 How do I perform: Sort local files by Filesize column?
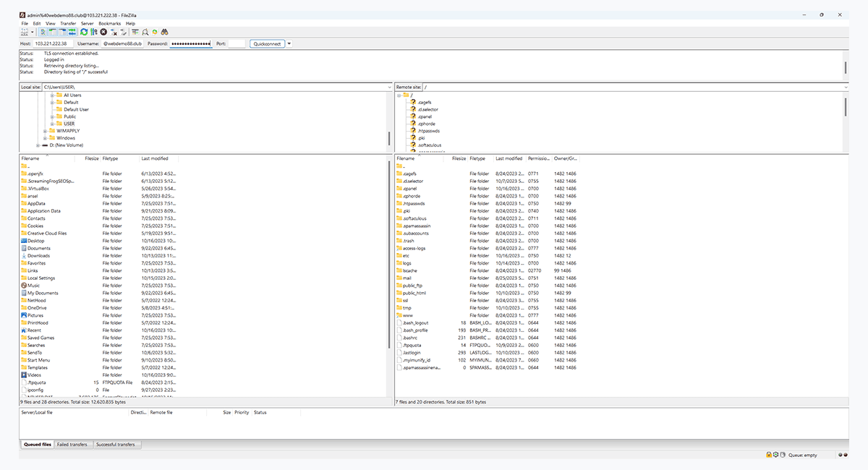point(90,158)
